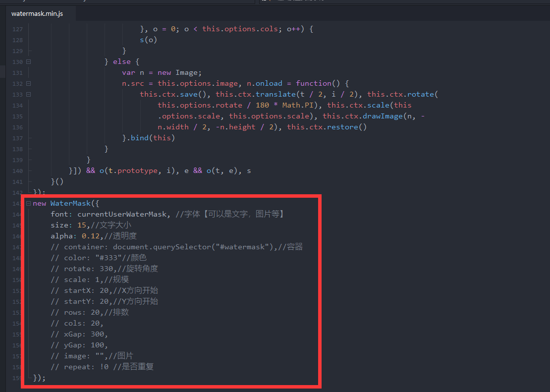Click the "prototype" property on line 140

click(138, 170)
